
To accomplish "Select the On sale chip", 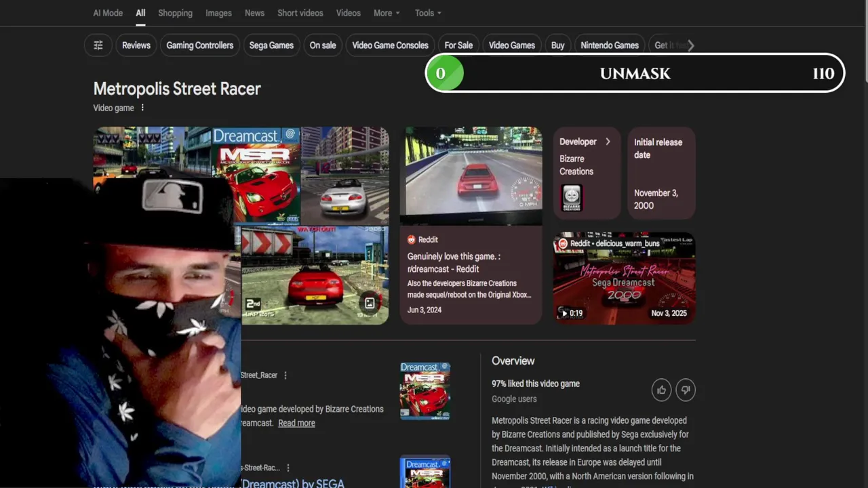I will [323, 45].
